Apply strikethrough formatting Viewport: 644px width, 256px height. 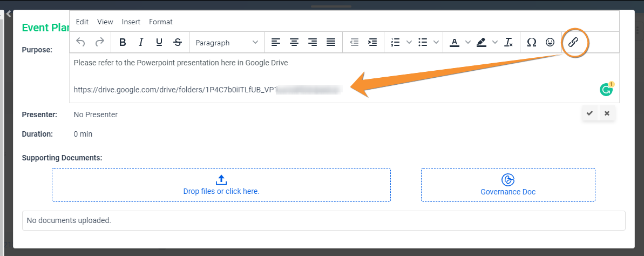click(178, 42)
